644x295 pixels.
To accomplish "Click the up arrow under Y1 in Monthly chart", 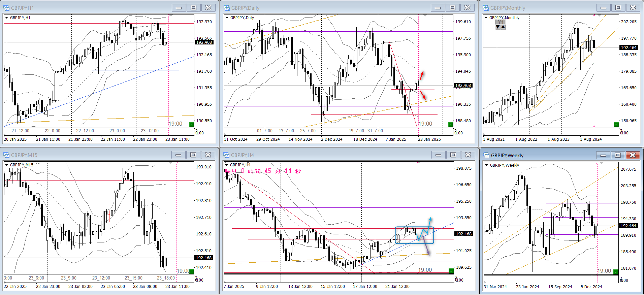I will (x=503, y=27).
